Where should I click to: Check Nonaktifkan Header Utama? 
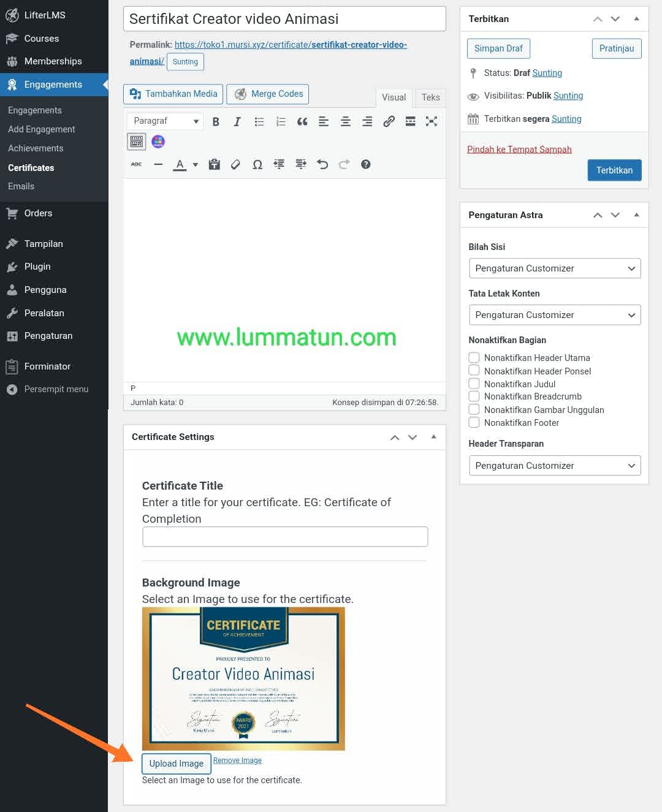pyautogui.click(x=474, y=357)
